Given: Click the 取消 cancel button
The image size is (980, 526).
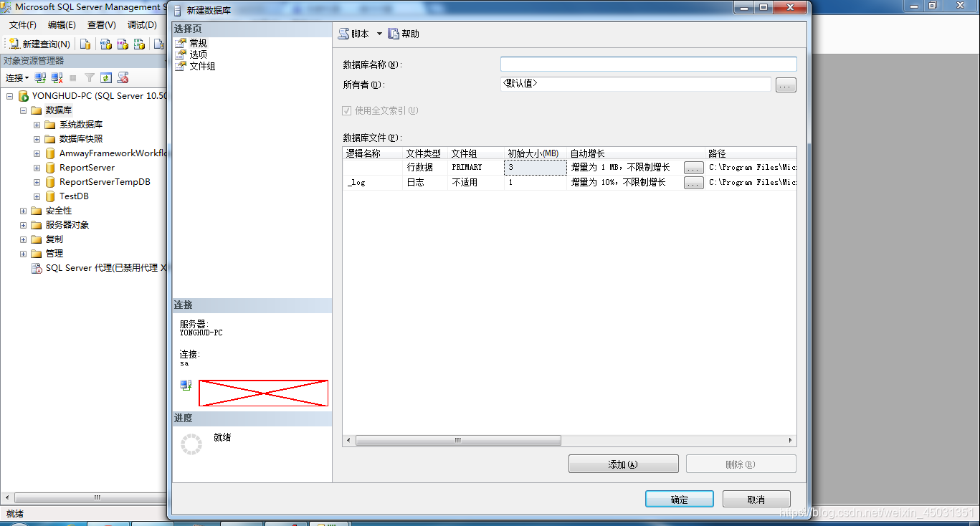Looking at the screenshot, I should [x=756, y=499].
